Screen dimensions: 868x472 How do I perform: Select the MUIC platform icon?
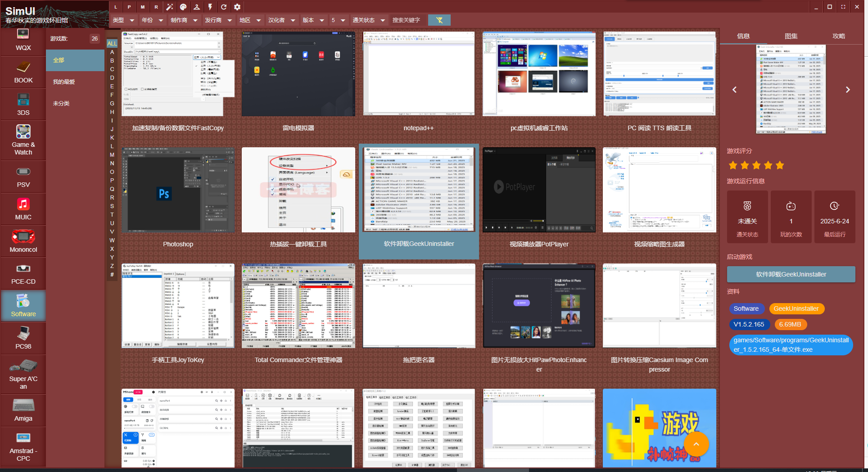23,209
